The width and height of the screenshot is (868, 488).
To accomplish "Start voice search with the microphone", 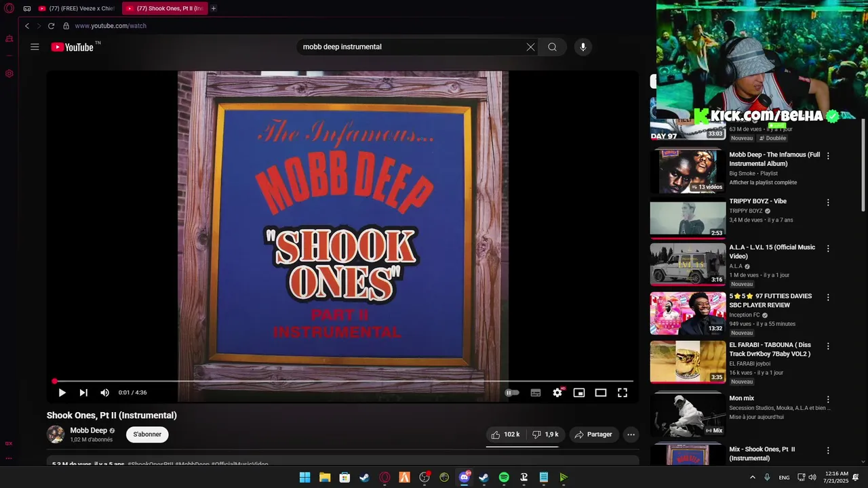I will (583, 47).
